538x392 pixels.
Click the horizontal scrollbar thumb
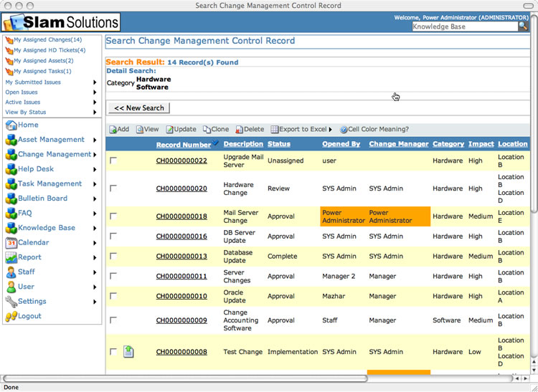tap(185, 378)
